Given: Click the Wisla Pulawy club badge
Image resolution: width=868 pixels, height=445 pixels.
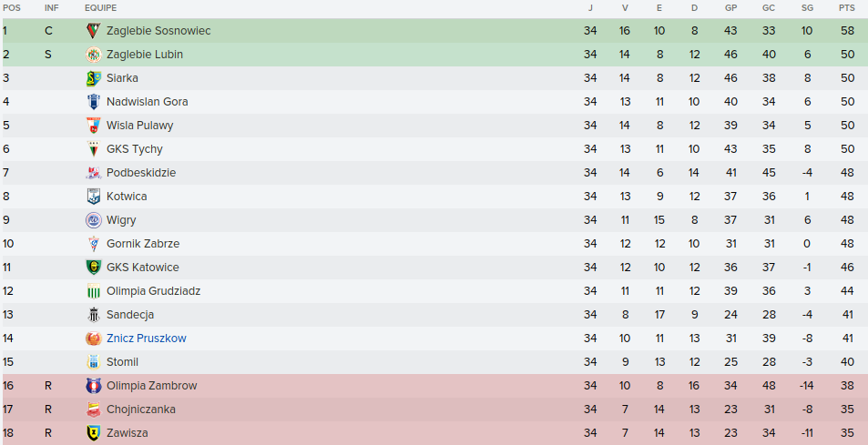Looking at the screenshot, I should [93, 126].
